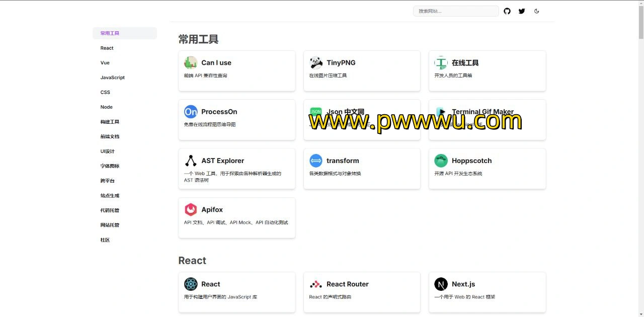Click the Next.js black N icon
This screenshot has height=317, width=644.
(441, 284)
